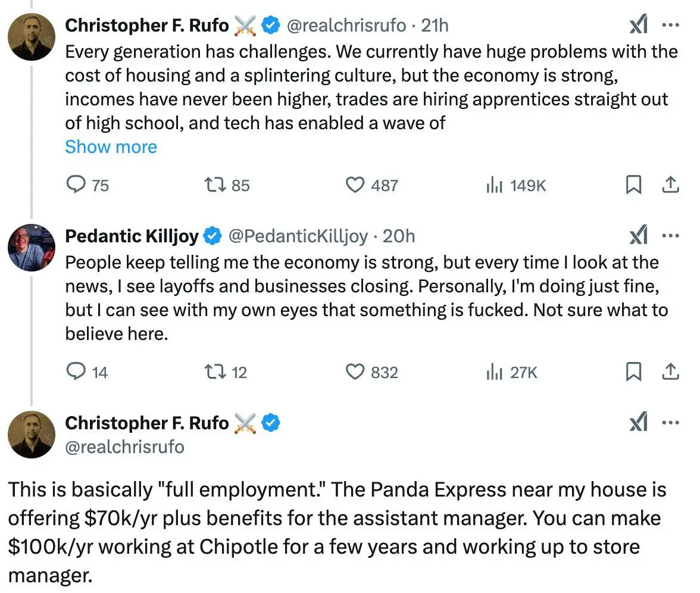
Task: Share Pedantic Killjoy's tweet
Action: tap(670, 372)
